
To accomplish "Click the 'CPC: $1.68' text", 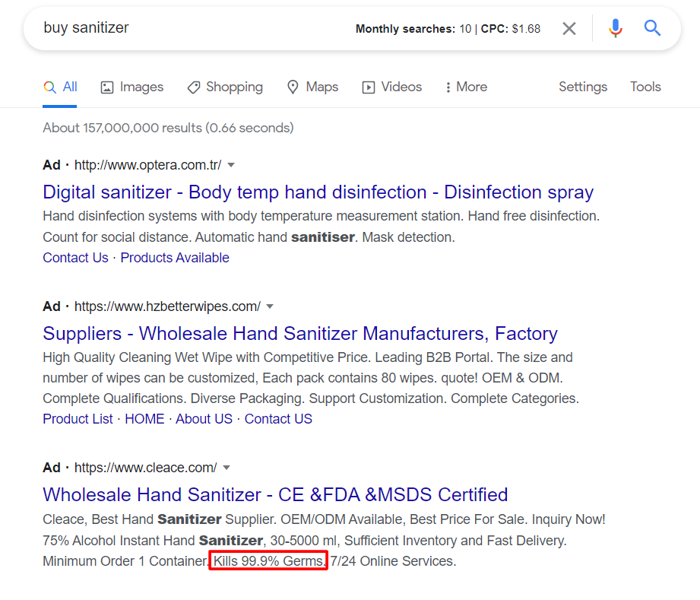I will click(510, 29).
